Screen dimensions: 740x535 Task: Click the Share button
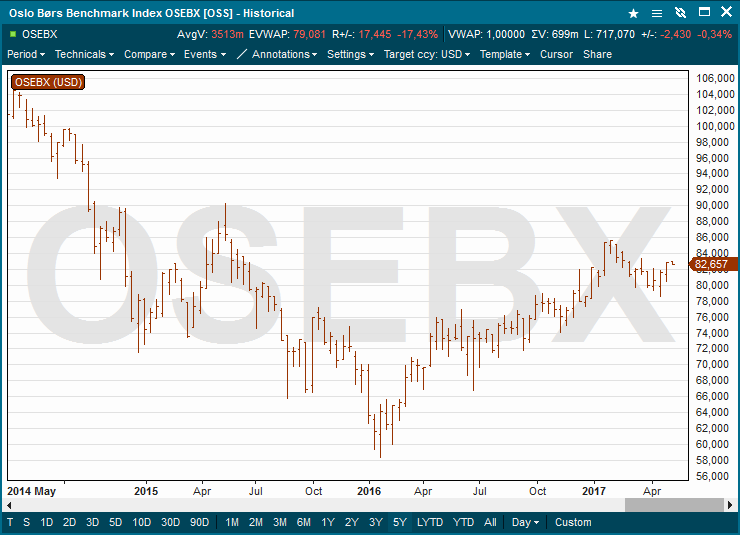pos(597,54)
